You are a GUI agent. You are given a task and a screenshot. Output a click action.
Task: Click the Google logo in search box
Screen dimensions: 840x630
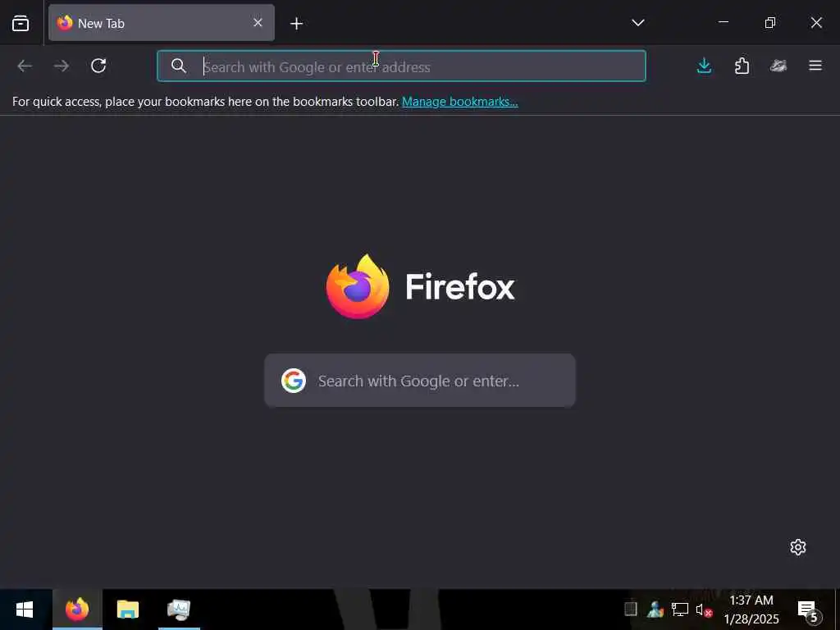point(294,381)
